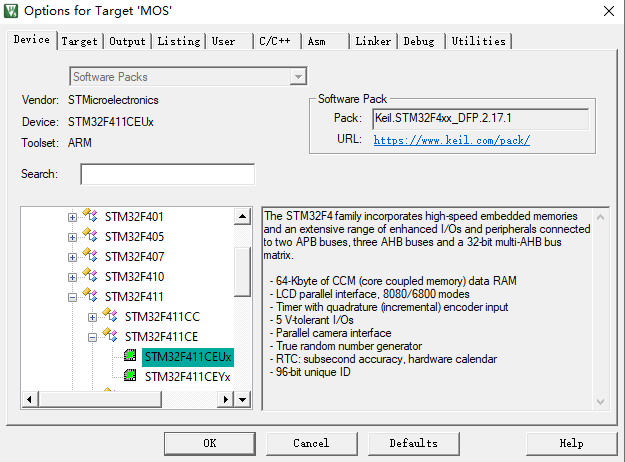Click the Cancel button
This screenshot has width=625, height=462.
point(311,444)
